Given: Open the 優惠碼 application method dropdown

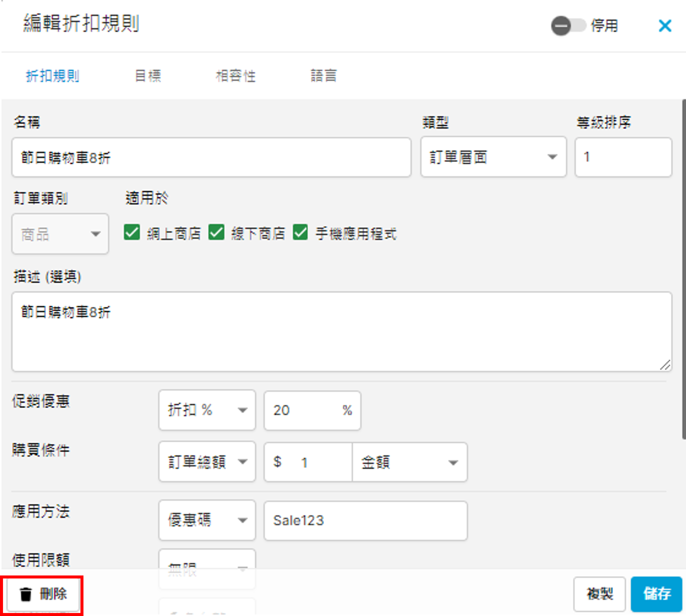Looking at the screenshot, I should point(207,520).
